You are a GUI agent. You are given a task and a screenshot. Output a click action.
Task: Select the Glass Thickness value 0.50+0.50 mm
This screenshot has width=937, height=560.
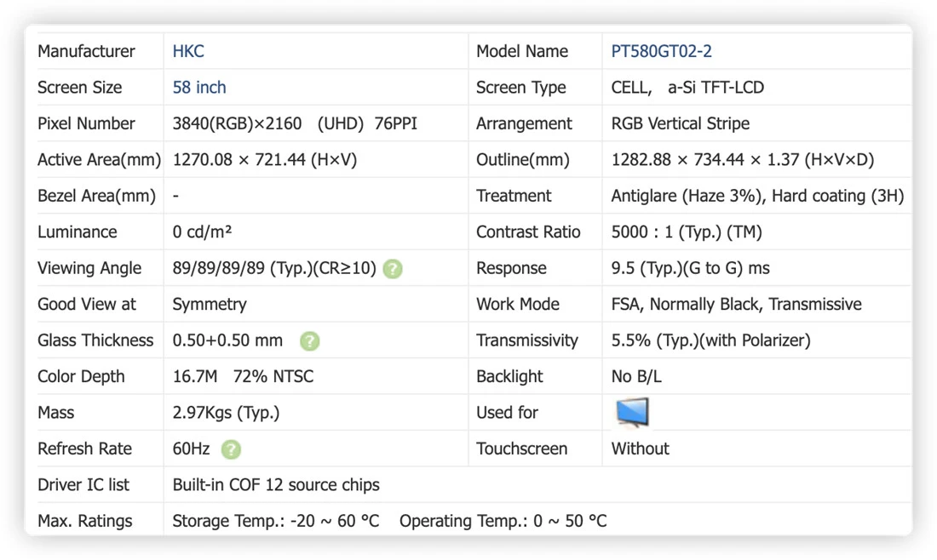click(x=227, y=340)
